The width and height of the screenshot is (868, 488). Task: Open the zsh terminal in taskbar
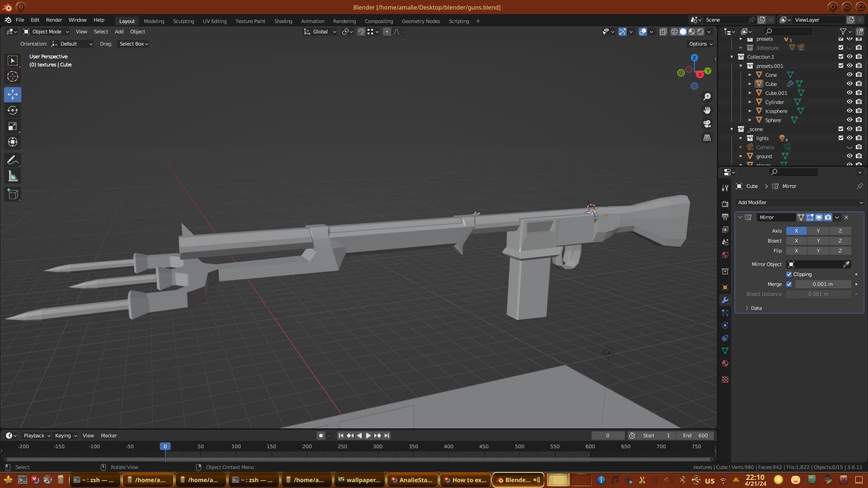pyautogui.click(x=95, y=480)
